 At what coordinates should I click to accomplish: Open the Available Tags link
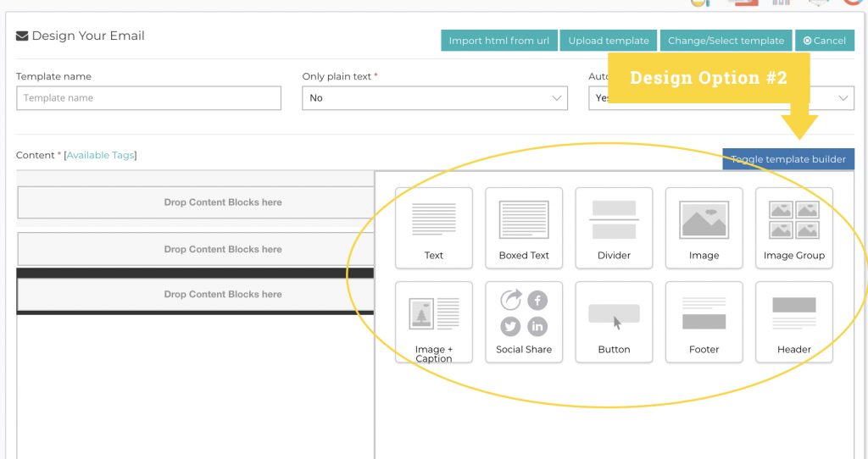click(x=100, y=155)
